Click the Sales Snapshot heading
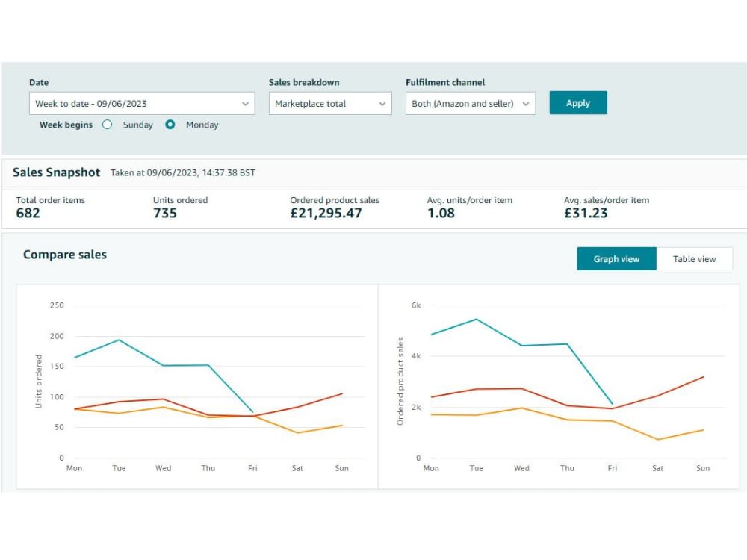Image resolution: width=747 pixels, height=560 pixels. pos(56,172)
